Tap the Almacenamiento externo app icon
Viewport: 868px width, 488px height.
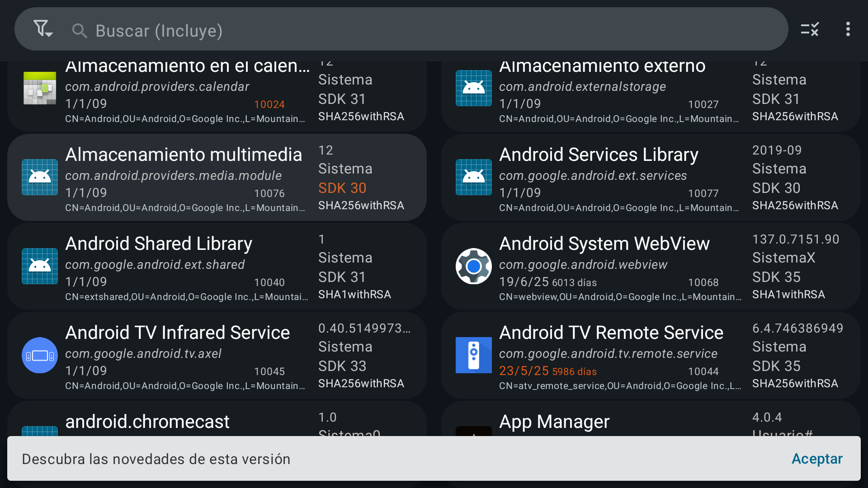click(474, 88)
